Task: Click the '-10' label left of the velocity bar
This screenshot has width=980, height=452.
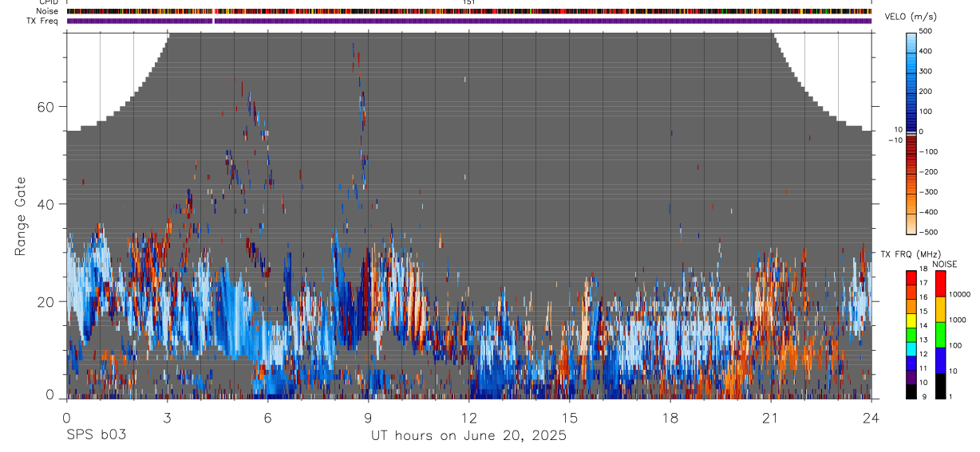Action: click(895, 140)
